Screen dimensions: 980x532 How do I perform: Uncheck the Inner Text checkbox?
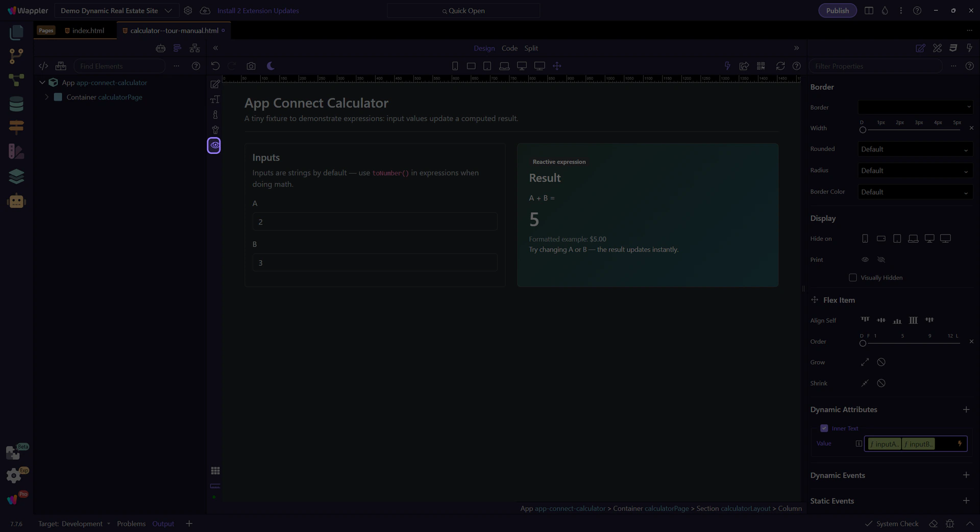coord(824,428)
